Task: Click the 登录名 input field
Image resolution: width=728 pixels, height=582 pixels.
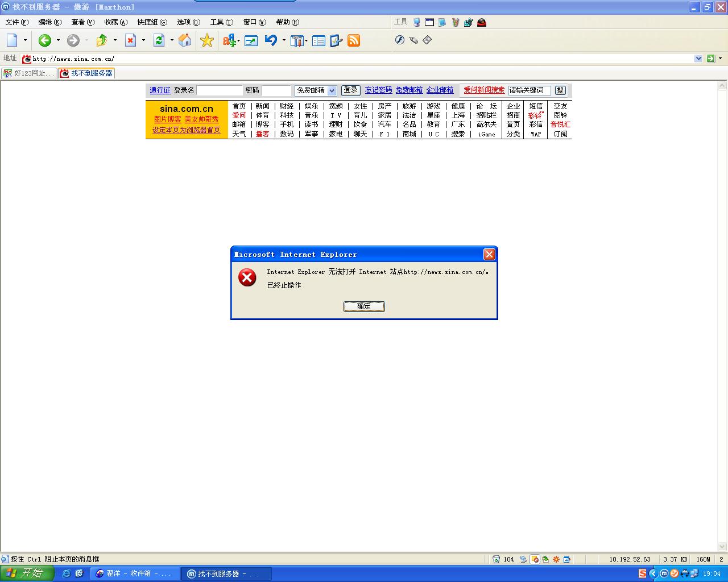Action: [x=220, y=90]
